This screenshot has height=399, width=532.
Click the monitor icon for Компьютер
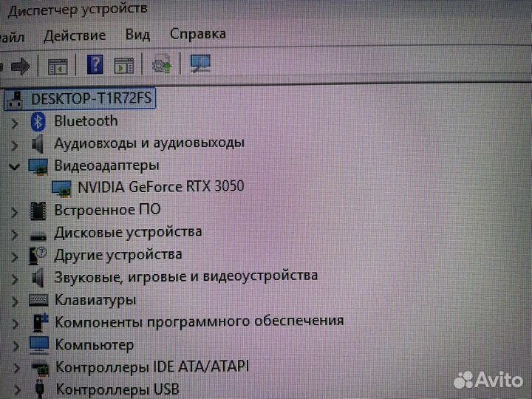(38, 345)
